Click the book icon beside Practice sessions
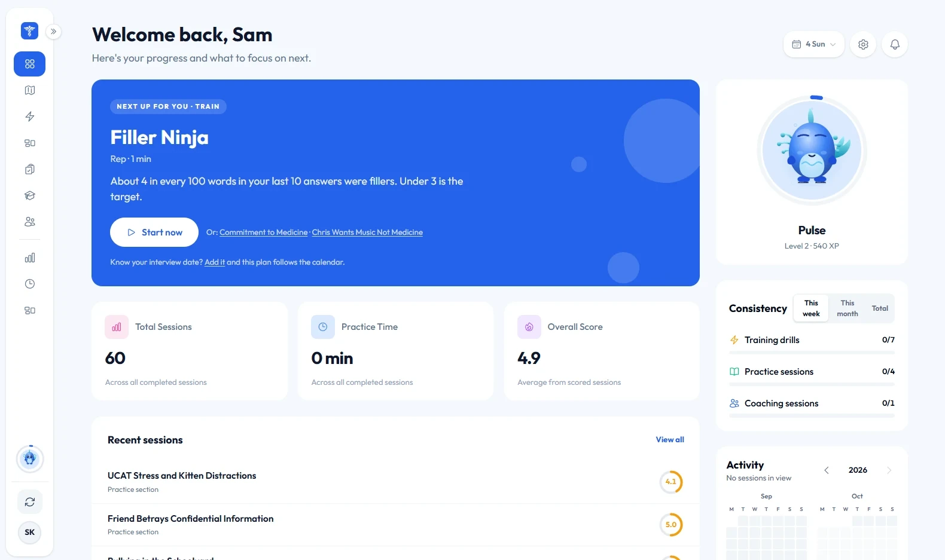945x560 pixels. (x=734, y=372)
